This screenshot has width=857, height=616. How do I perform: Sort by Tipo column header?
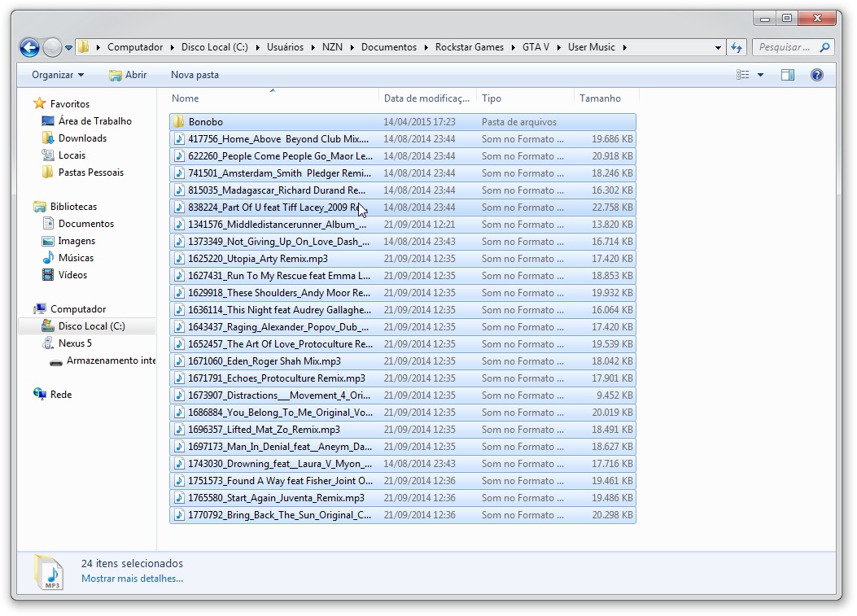pos(492,98)
